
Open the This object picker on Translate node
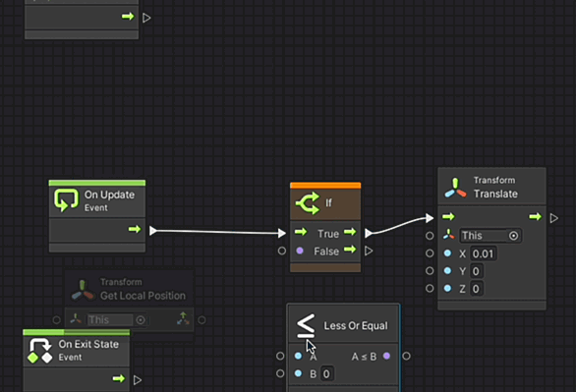click(513, 236)
